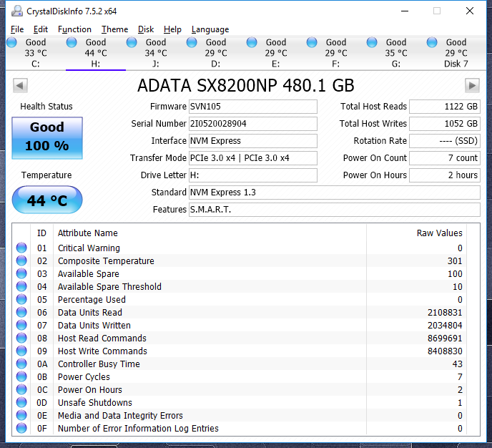Click status orb beside Percentage Used row
Screen dimensions: 492x448
click(22, 300)
